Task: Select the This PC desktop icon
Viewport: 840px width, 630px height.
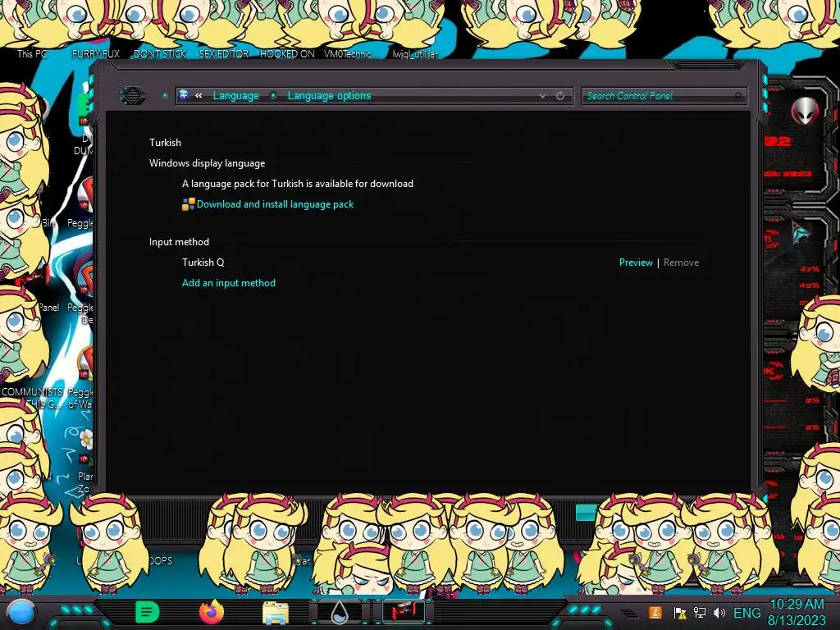Action: pos(32,54)
